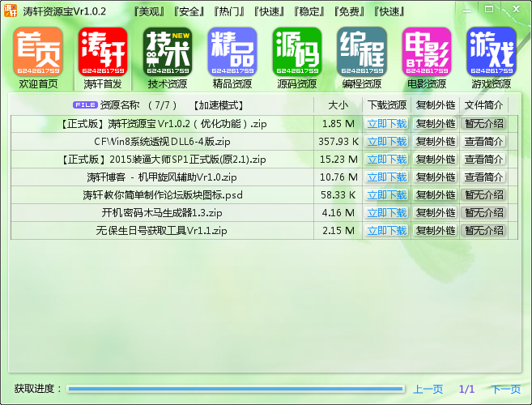
Task: Download CFWin8系统透视DLL6-4版.zip via 立即下载
Action: (x=387, y=141)
